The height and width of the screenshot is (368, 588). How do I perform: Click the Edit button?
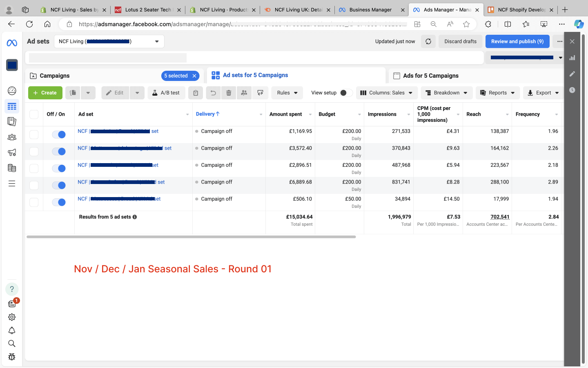(x=115, y=93)
